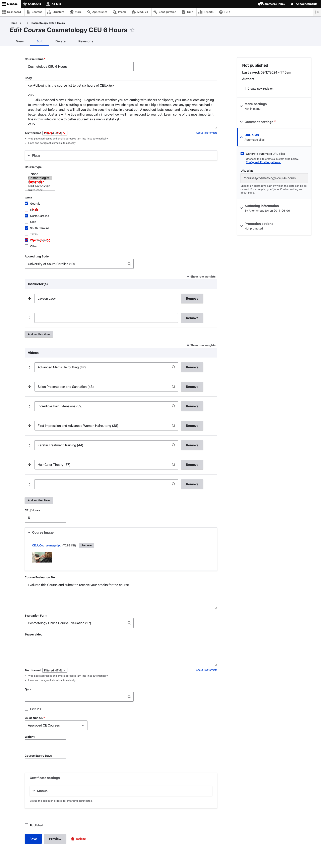Uncheck the Georgia state checkbox
Screen dimensions: 321x868
coord(26,204)
